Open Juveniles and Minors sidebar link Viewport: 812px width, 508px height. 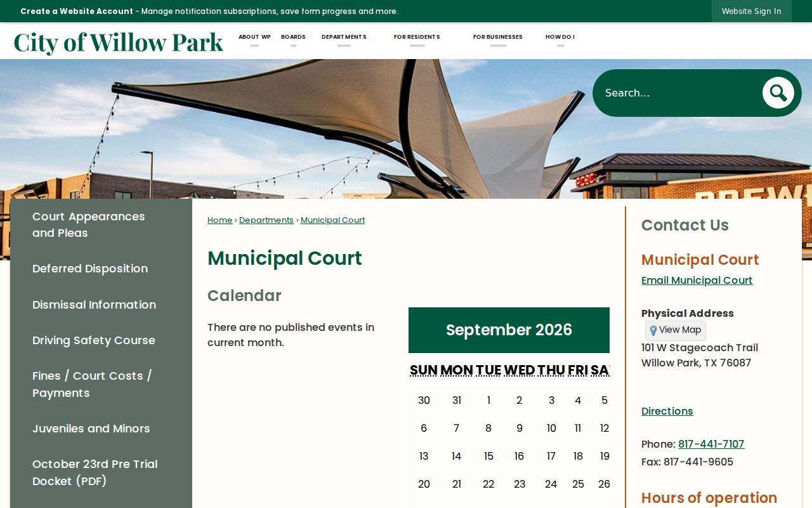pyautogui.click(x=91, y=429)
